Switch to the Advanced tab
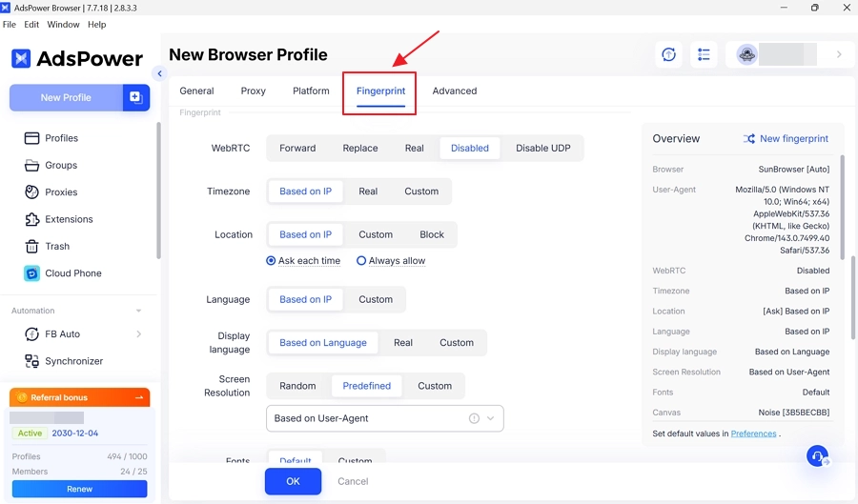This screenshot has width=858, height=504. pyautogui.click(x=455, y=91)
